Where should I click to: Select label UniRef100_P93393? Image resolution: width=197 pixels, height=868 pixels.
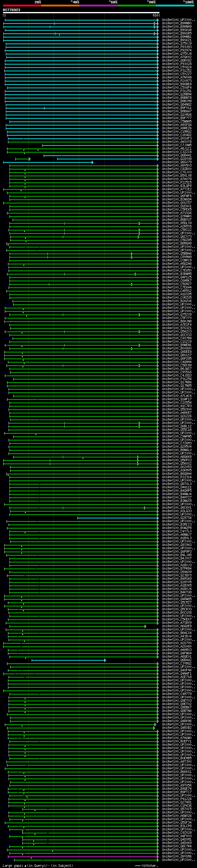(x=176, y=47)
